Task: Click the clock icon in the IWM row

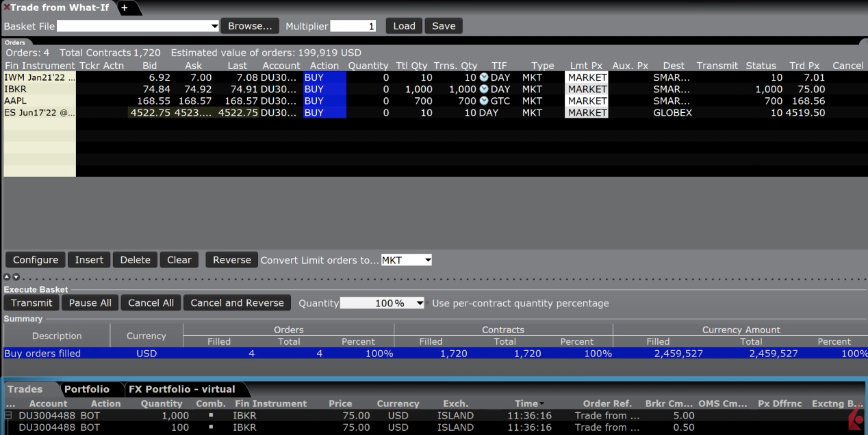Action: coord(484,77)
